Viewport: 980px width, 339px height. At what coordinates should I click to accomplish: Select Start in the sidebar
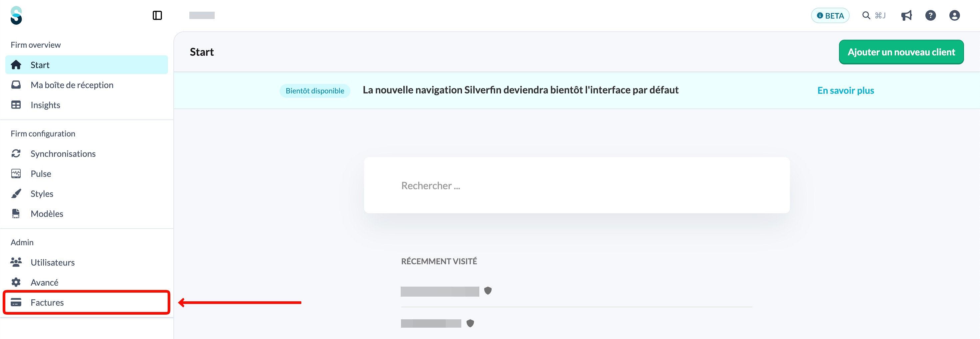(x=86, y=65)
